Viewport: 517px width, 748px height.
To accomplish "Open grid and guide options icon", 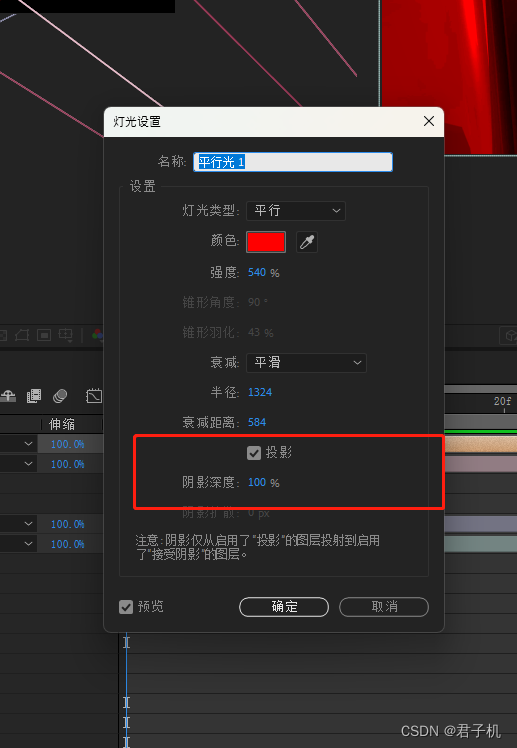I will tap(66, 336).
